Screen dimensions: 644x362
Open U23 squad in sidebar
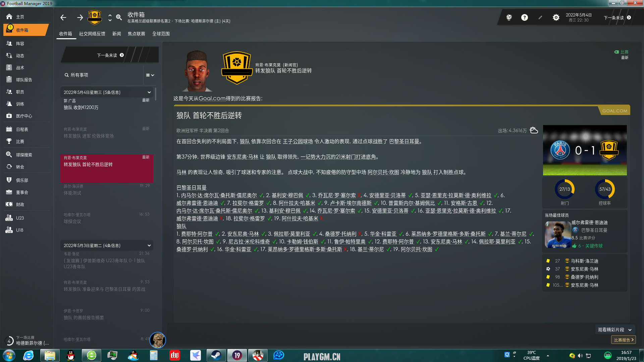tap(27, 218)
